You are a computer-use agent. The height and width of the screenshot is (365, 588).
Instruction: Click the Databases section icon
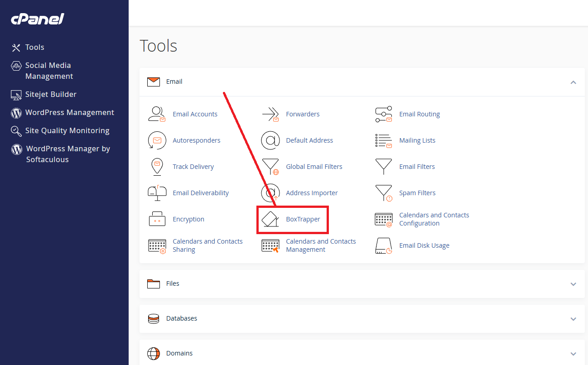[154, 319]
